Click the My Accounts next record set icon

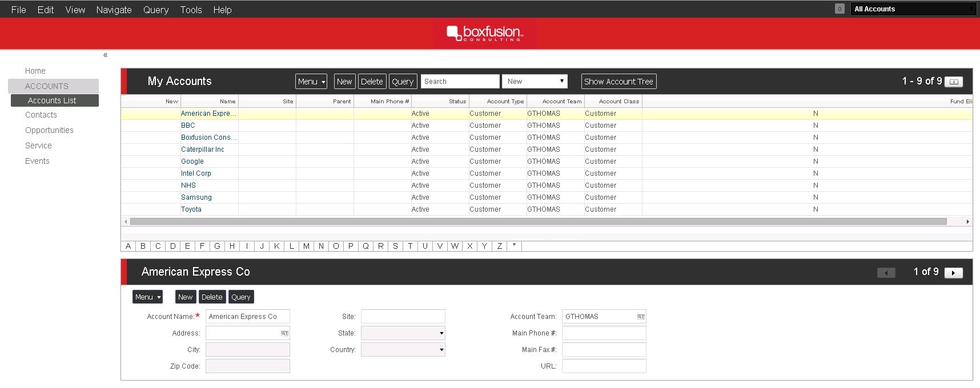tap(954, 82)
